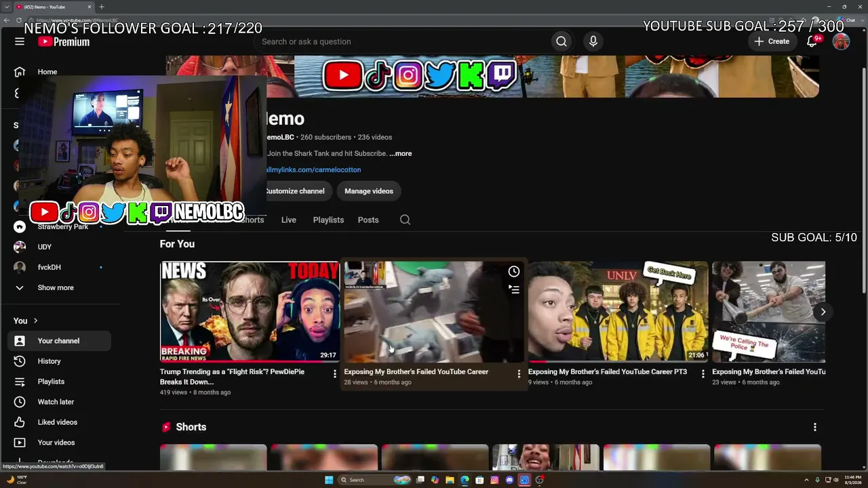Open browser tab search dropdown
This screenshot has width=868, height=488.
[7, 7]
